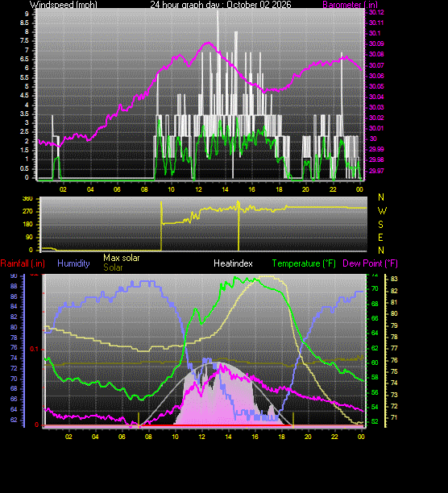Image resolution: width=448 pixels, height=493 pixels.
Task: Click the 71 heat index scale value
Action: tap(394, 418)
